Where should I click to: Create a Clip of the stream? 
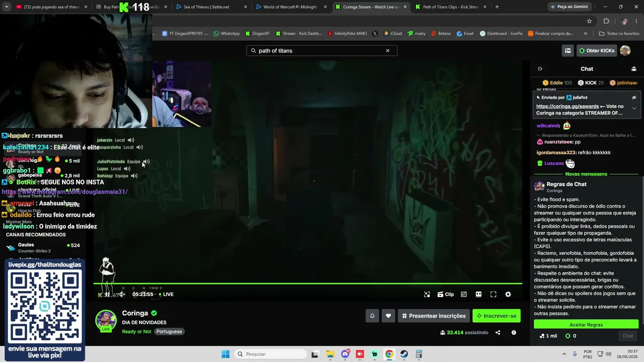click(x=446, y=295)
